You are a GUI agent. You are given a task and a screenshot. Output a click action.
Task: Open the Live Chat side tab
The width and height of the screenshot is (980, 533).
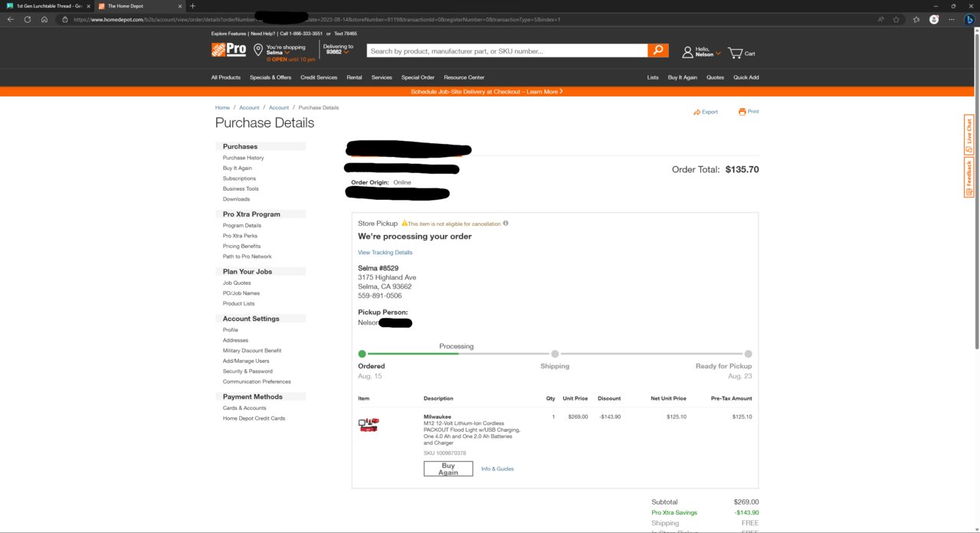[x=969, y=134]
